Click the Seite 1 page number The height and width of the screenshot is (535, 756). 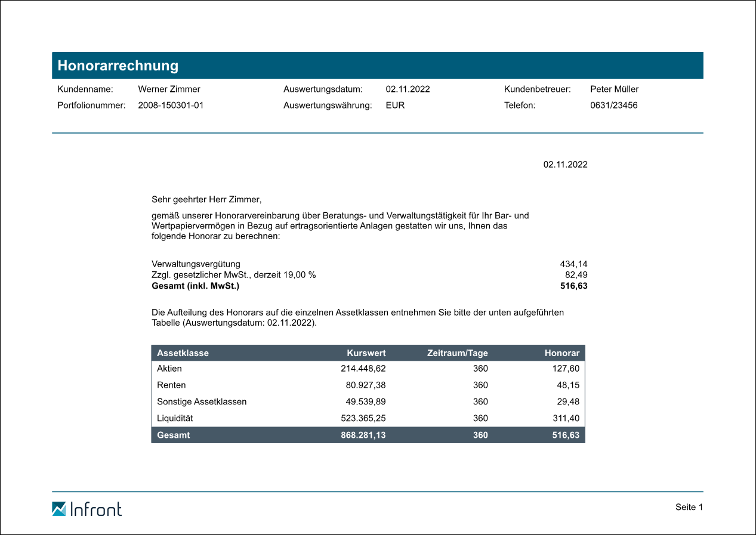689,507
